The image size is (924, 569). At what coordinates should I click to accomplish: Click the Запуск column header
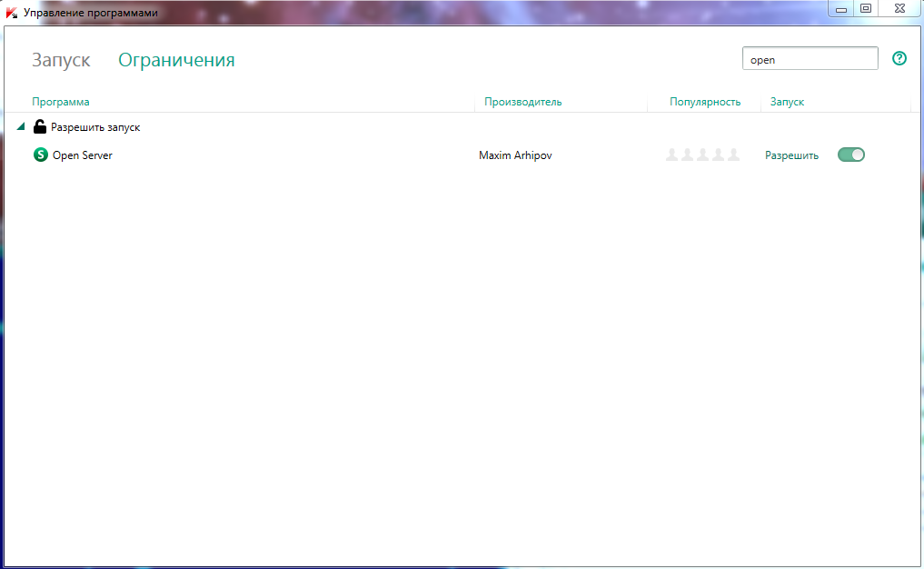point(787,102)
